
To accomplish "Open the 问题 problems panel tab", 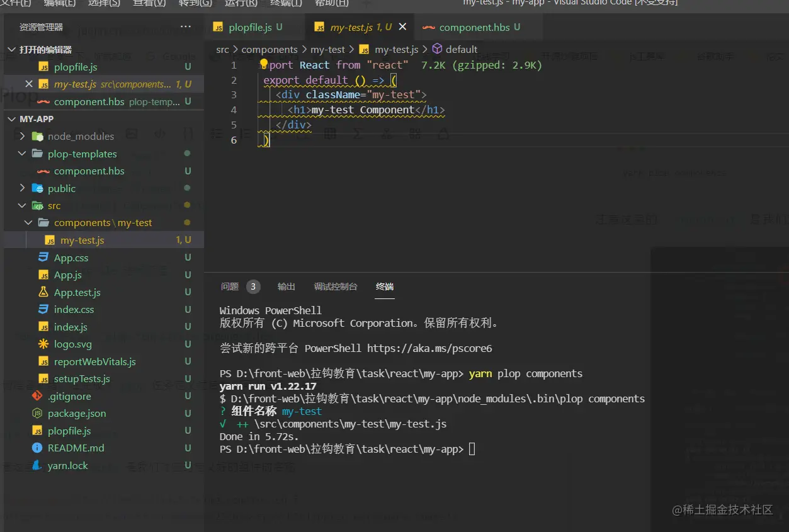I will pyautogui.click(x=230, y=286).
